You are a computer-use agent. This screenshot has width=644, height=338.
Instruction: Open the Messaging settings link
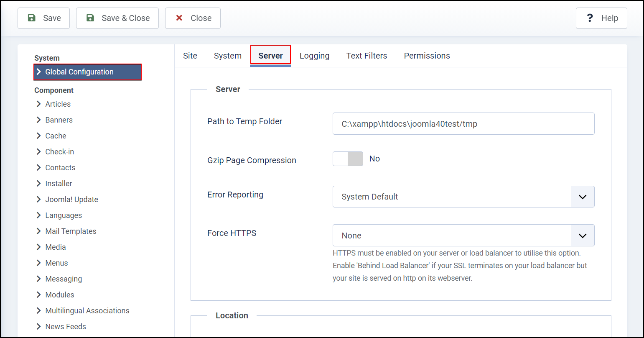coord(64,279)
